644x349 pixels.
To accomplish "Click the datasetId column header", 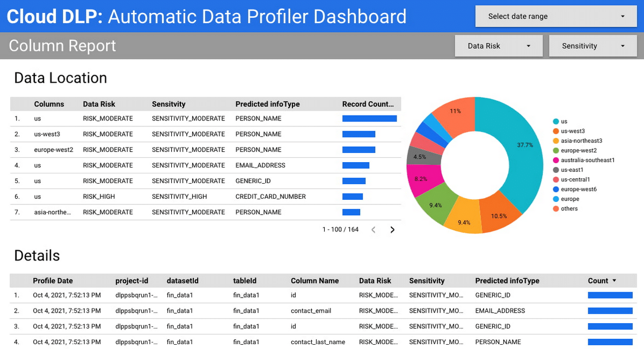I will coord(182,281).
